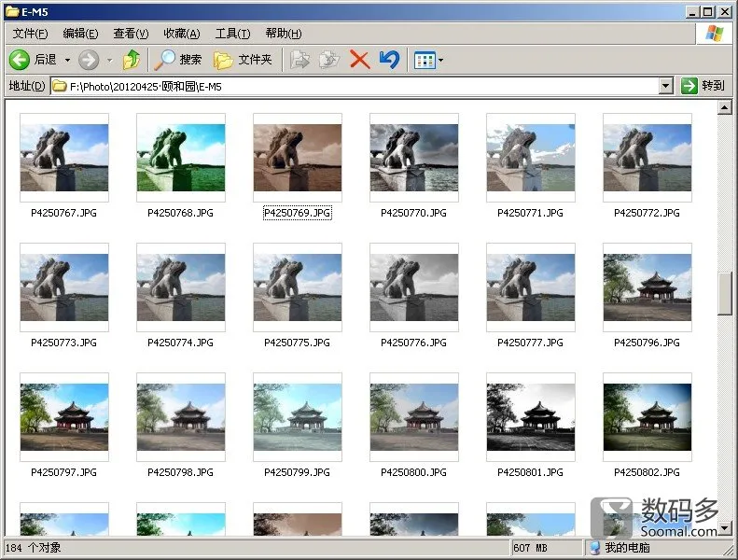The width and height of the screenshot is (738, 560).
Task: Open the 编辑(E) menu
Action: pyautogui.click(x=80, y=34)
